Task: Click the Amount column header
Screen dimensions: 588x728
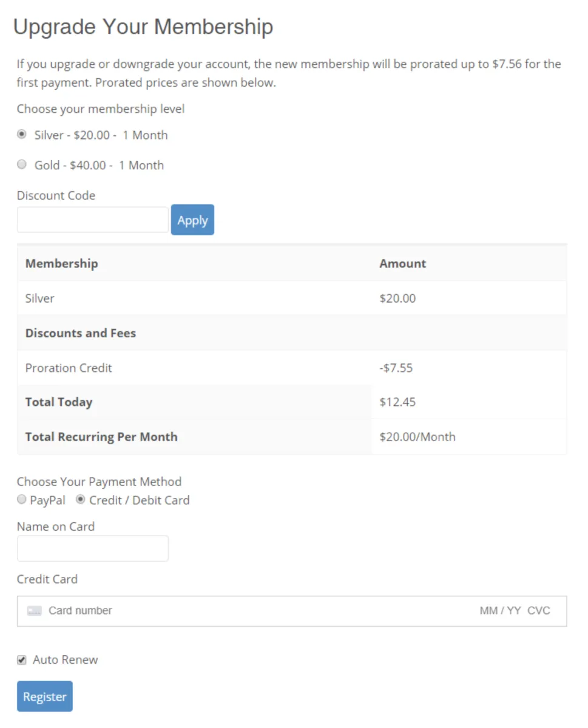Action: [402, 264]
